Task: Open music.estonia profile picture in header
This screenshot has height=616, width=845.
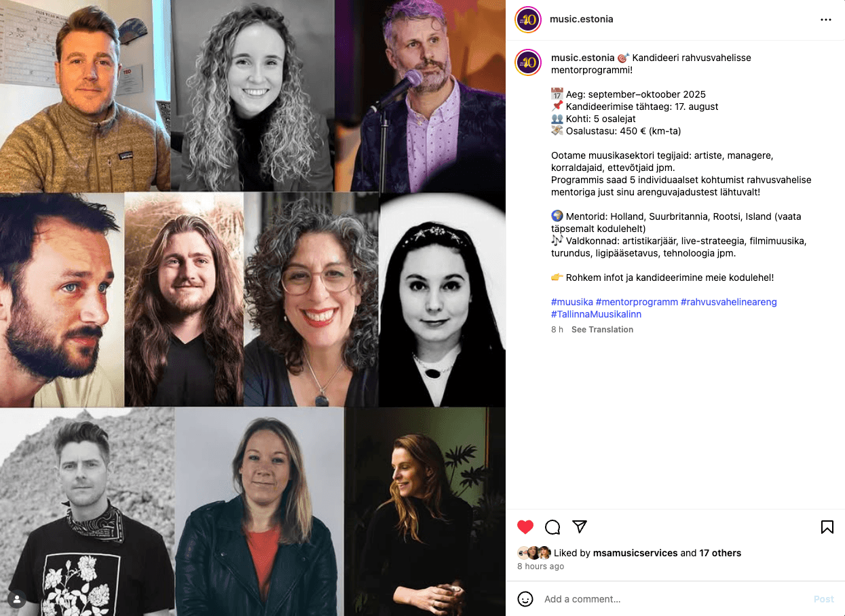Action: click(x=528, y=20)
